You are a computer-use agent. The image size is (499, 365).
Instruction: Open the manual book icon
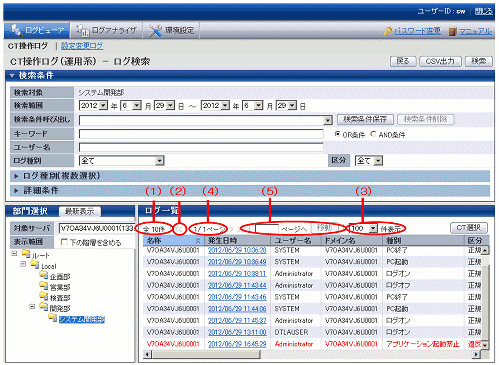[x=452, y=31]
